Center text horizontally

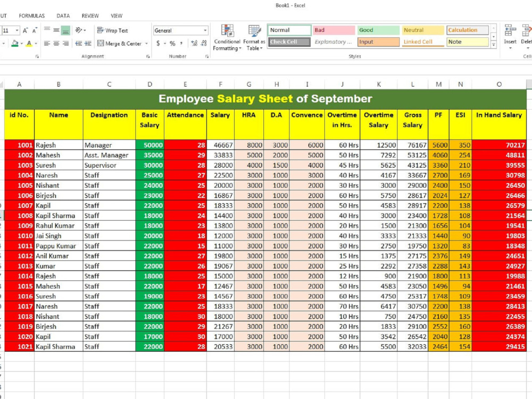coord(56,44)
